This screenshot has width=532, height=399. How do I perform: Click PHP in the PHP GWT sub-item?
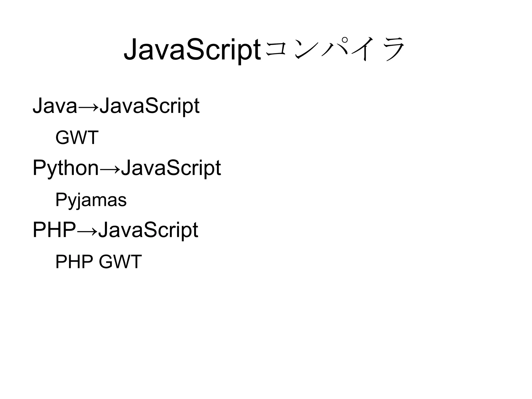click(74, 262)
